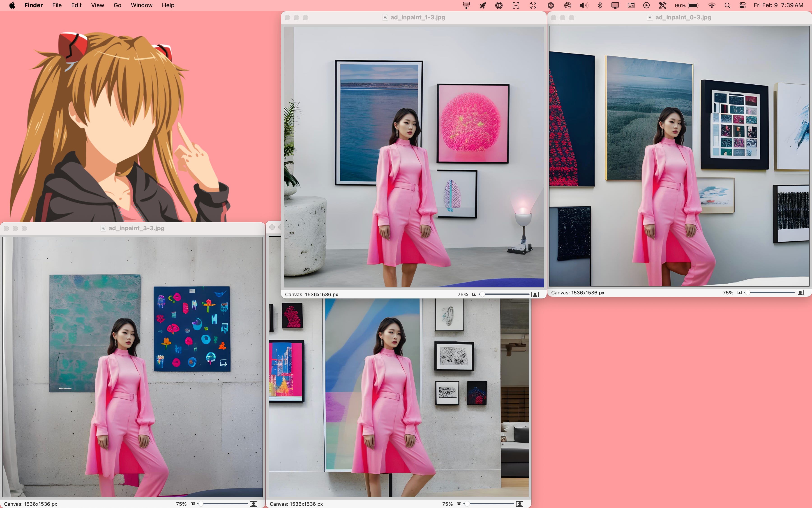Image resolution: width=812 pixels, height=508 pixels.
Task: Click the ad_inpaint_1-3.jpg window title
Action: click(418, 17)
